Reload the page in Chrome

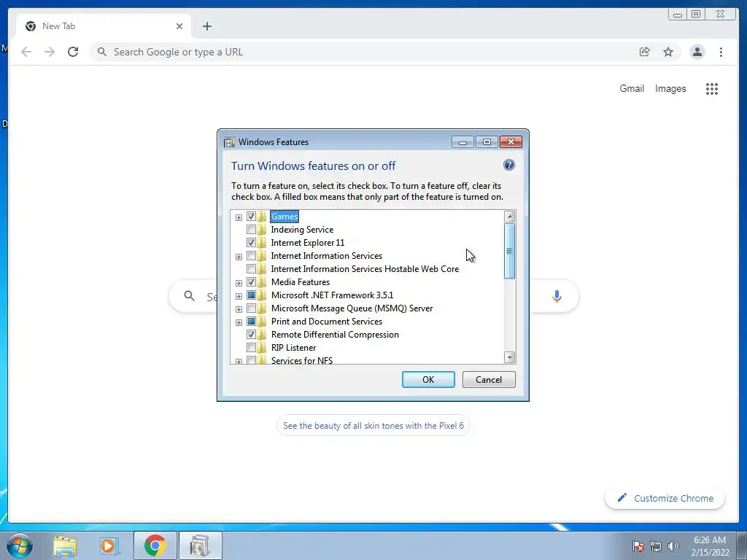73,52
